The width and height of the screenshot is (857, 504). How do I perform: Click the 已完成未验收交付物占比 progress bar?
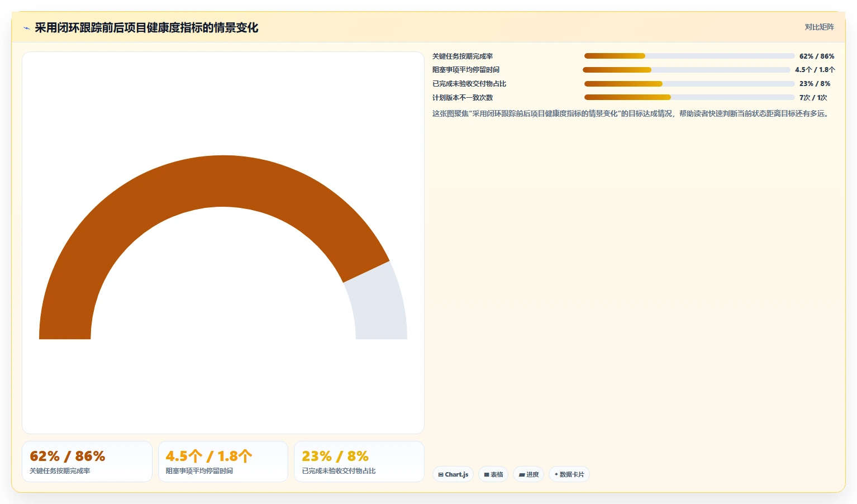(x=689, y=84)
